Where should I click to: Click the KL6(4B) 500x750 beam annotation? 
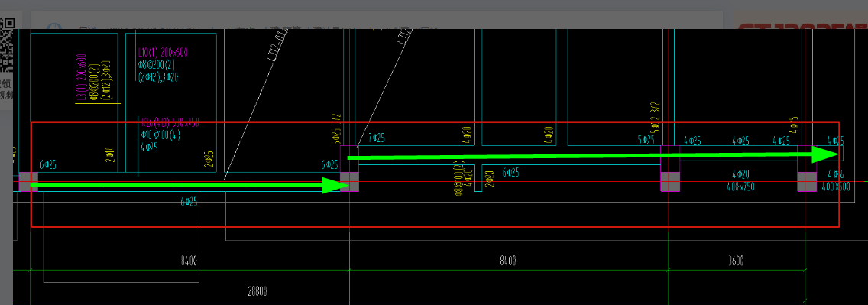pos(170,123)
